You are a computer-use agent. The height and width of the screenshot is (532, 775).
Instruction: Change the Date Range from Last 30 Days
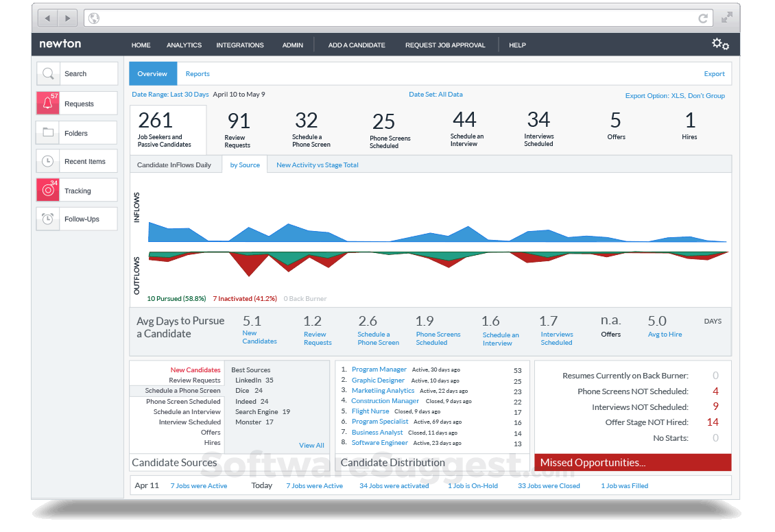(170, 95)
